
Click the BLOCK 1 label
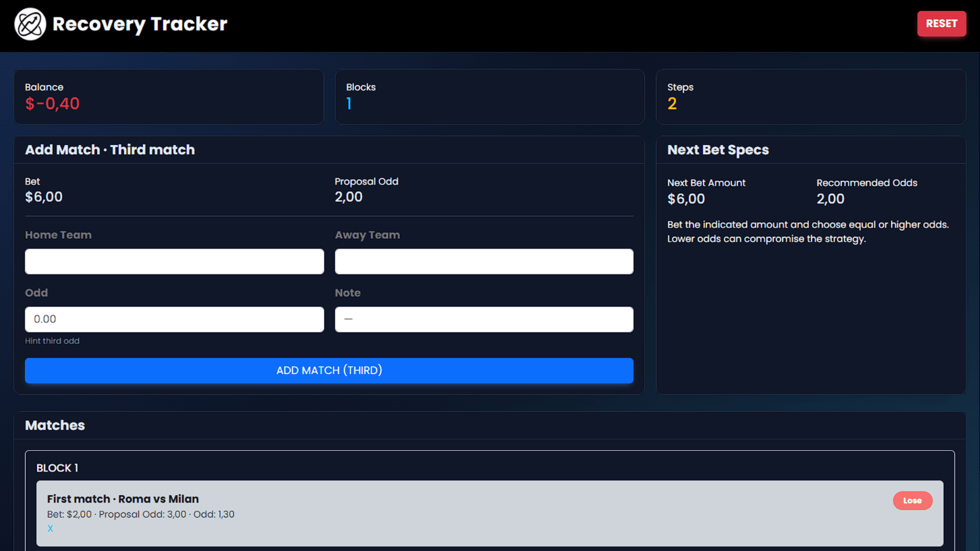[57, 468]
